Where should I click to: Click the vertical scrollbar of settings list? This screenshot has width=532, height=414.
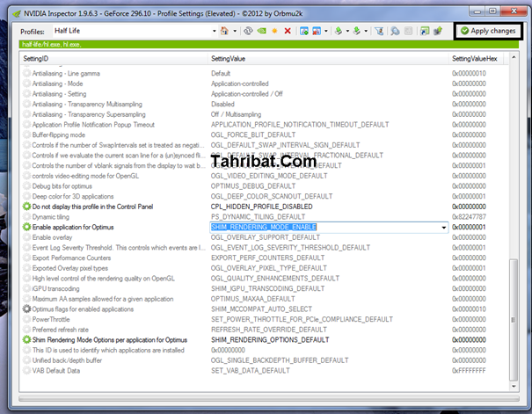point(514,220)
